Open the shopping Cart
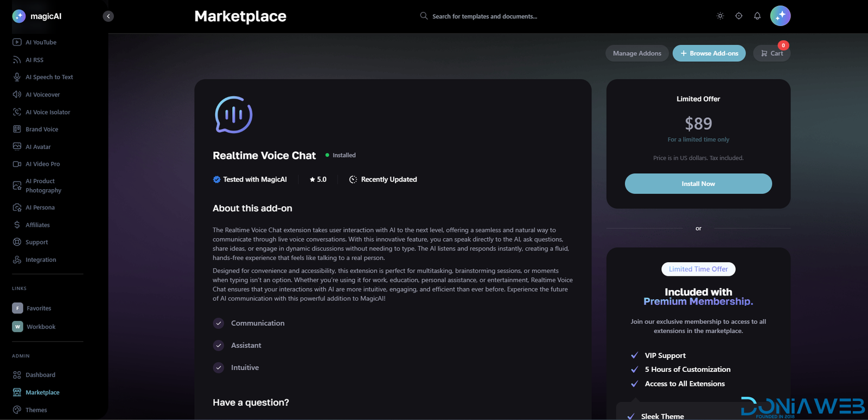Image resolution: width=868 pixels, height=420 pixels. (771, 53)
